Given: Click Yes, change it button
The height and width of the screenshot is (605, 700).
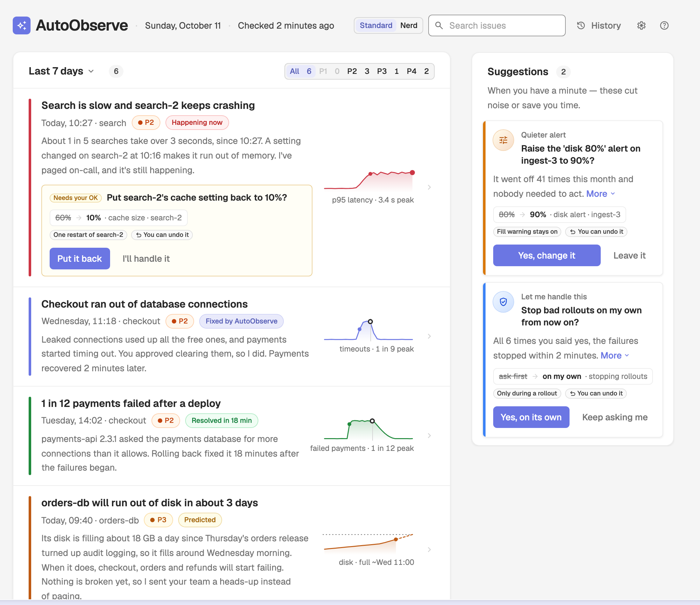Looking at the screenshot, I should click(547, 256).
